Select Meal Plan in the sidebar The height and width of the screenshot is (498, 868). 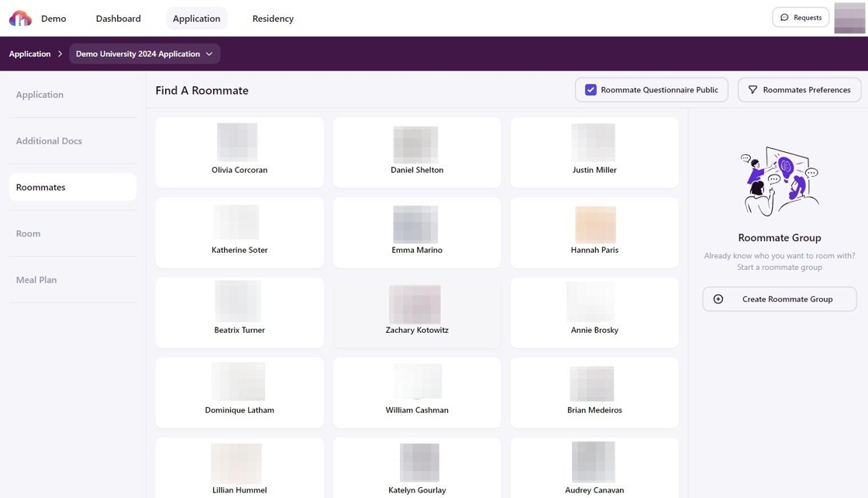point(36,280)
